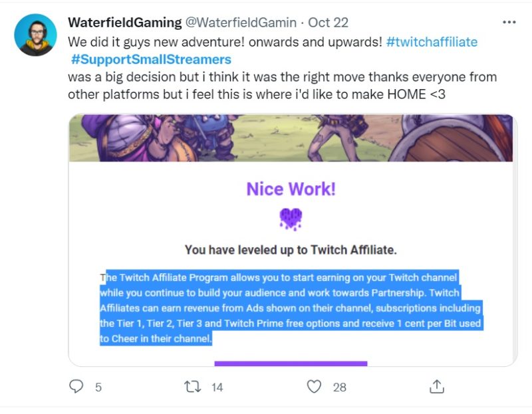Viewport: 532px width, 414px height.
Task: Click the 'Nice Work!' heading
Action: [x=291, y=189]
